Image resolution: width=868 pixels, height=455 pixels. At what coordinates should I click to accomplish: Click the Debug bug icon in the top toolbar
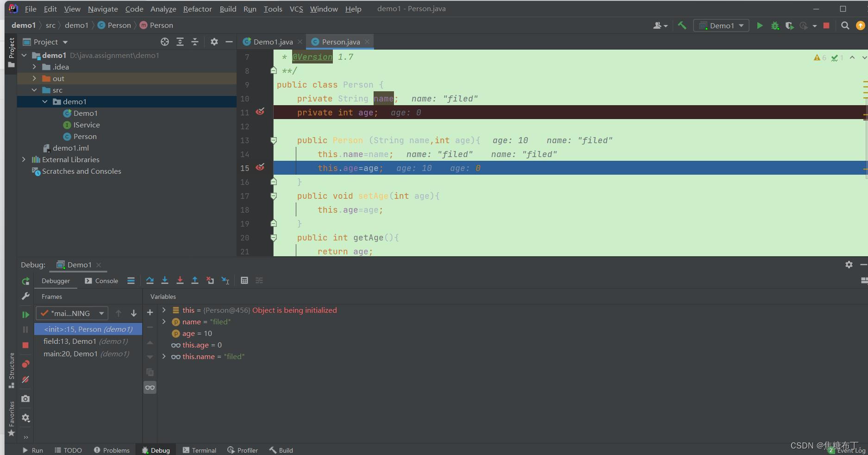click(775, 25)
